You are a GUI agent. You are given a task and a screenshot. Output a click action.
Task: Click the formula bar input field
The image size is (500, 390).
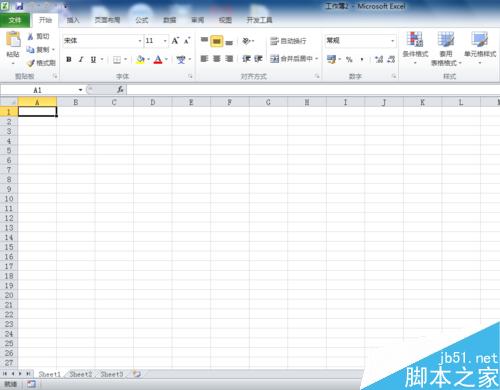point(313,90)
